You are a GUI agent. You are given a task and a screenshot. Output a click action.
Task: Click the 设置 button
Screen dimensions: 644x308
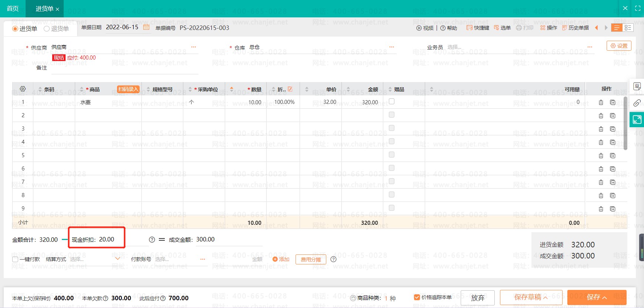(x=619, y=46)
